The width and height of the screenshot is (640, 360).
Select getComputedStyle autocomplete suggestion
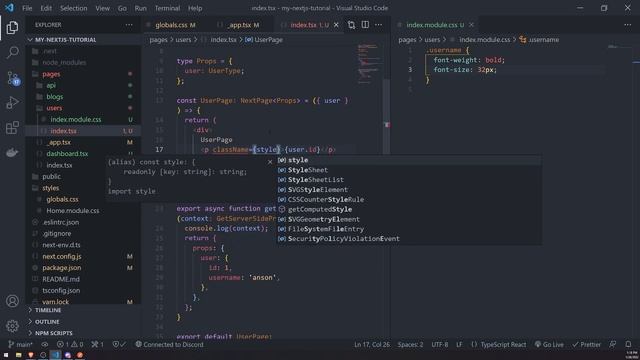tap(409, 209)
